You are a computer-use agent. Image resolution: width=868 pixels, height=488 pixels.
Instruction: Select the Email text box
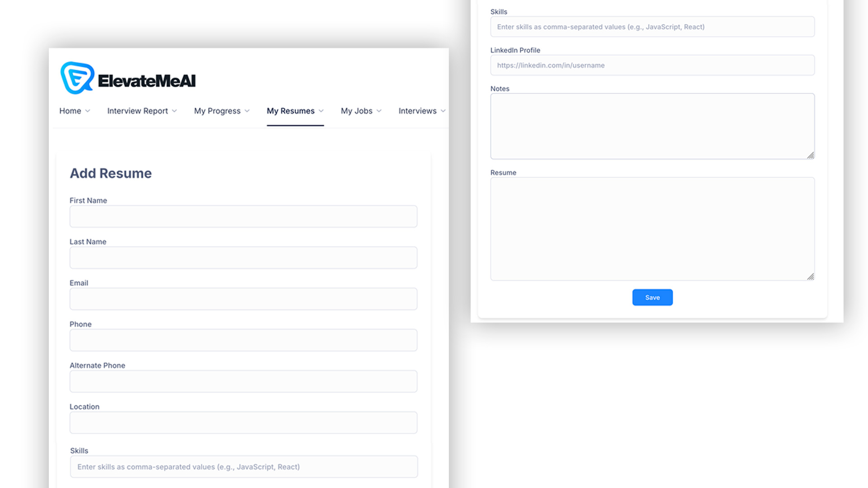243,299
